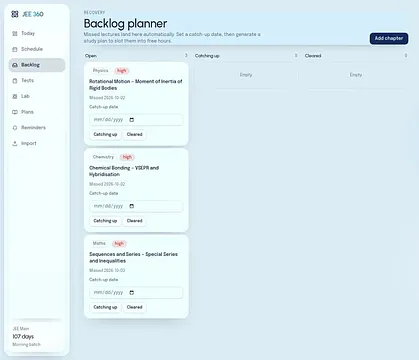This screenshot has height=360, width=419.
Task: Open calendar picker on Sequences and Series card
Action: coord(132,292)
